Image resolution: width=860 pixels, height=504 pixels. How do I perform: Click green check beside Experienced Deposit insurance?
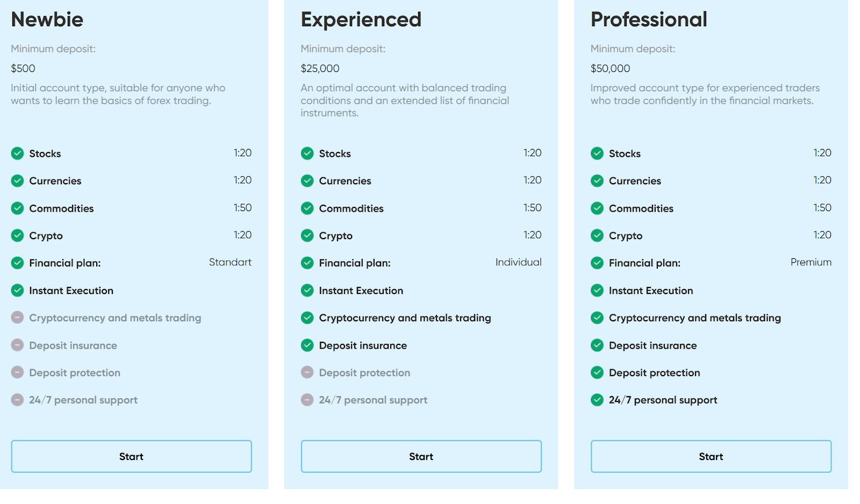(307, 345)
